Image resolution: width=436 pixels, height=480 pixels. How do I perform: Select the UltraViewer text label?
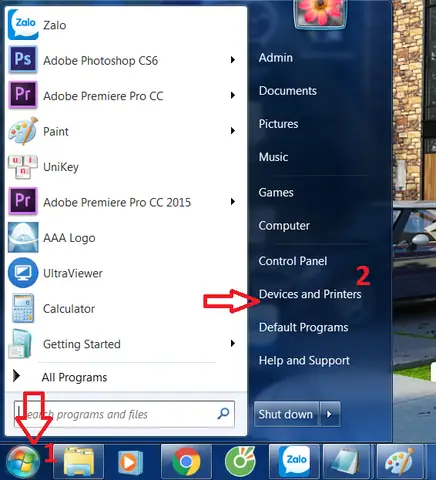pos(73,273)
